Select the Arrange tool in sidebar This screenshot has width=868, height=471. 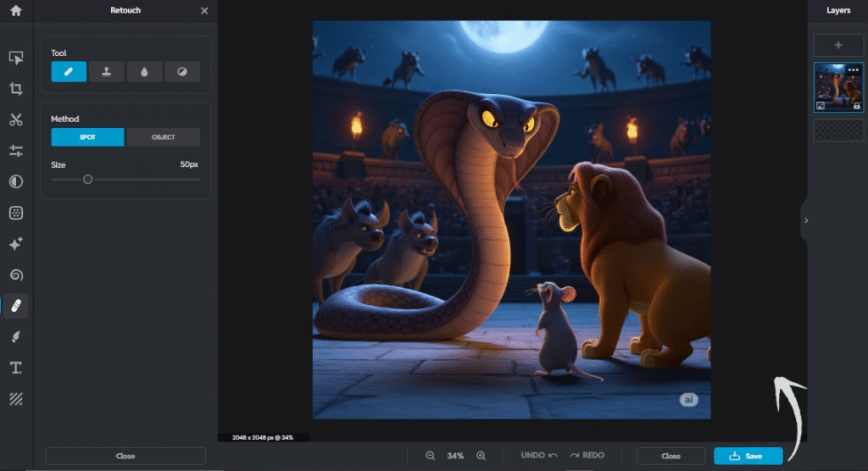(16, 58)
